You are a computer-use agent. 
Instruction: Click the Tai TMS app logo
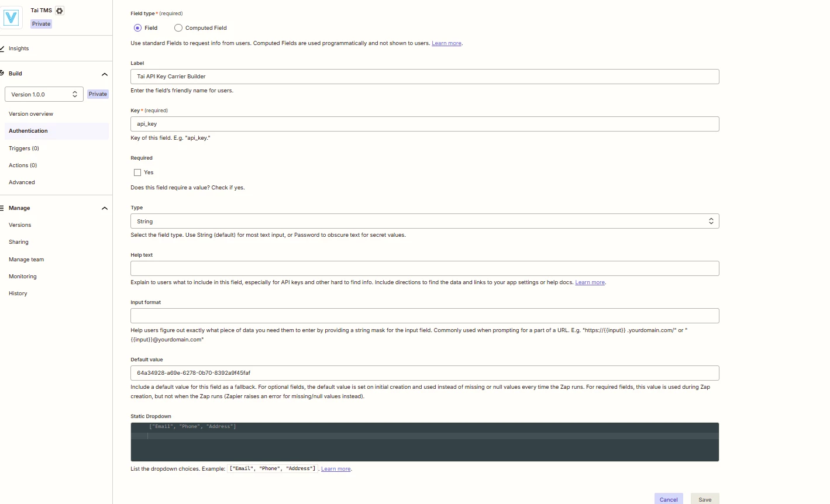coord(12,18)
